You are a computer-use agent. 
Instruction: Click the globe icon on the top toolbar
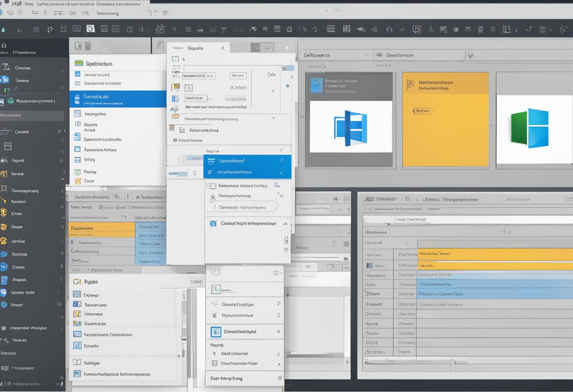coord(456,29)
